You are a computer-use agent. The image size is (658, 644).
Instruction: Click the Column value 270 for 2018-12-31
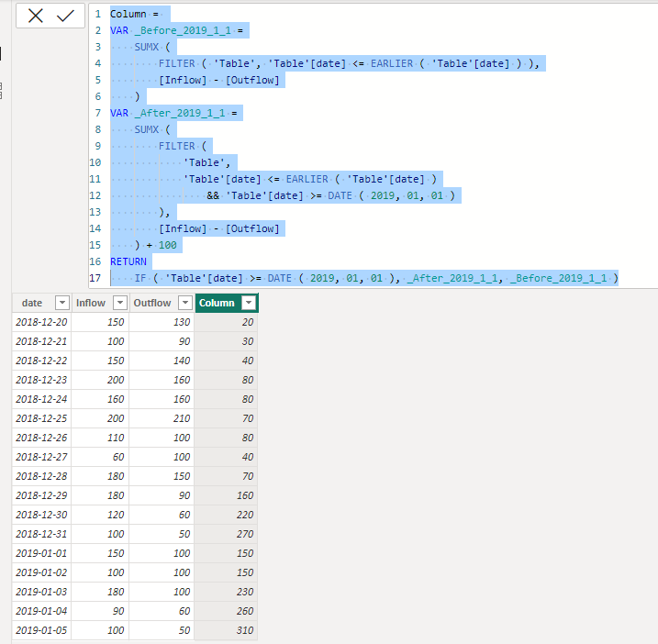226,534
